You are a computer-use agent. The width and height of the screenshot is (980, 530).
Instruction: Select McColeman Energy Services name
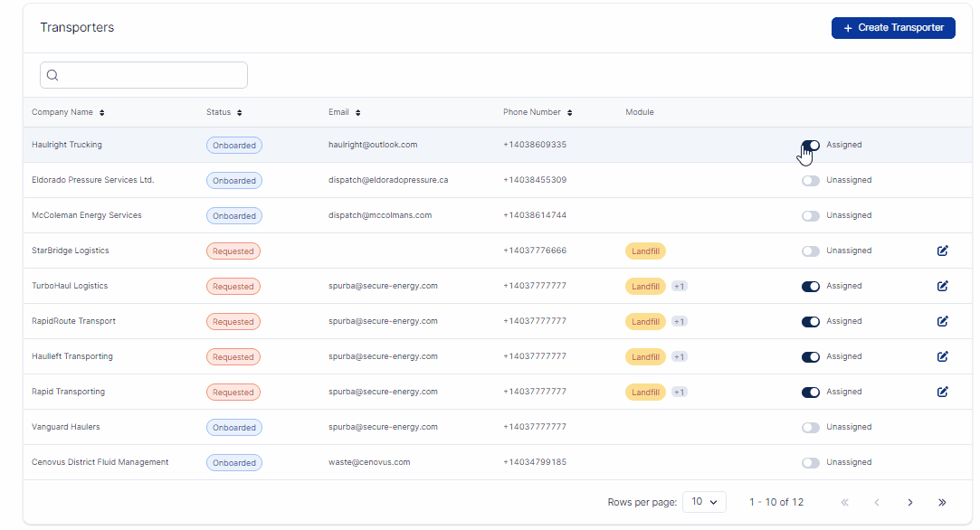point(87,215)
